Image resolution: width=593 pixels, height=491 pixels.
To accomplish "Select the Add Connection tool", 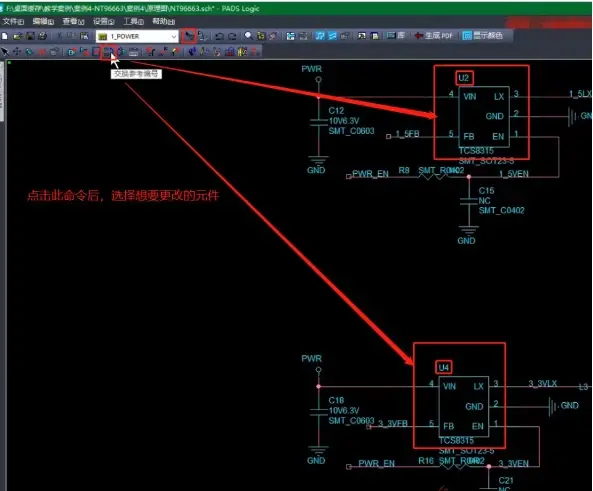I will [x=84, y=52].
